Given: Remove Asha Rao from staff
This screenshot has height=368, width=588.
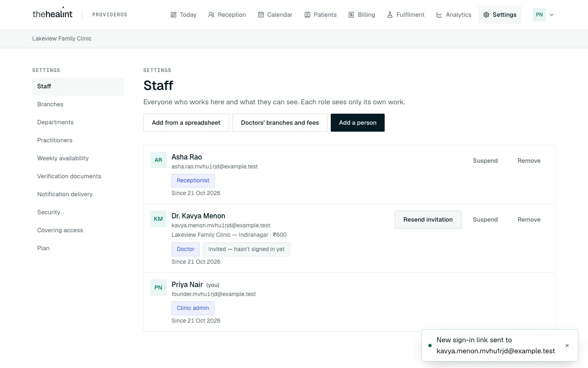Looking at the screenshot, I should [529, 161].
